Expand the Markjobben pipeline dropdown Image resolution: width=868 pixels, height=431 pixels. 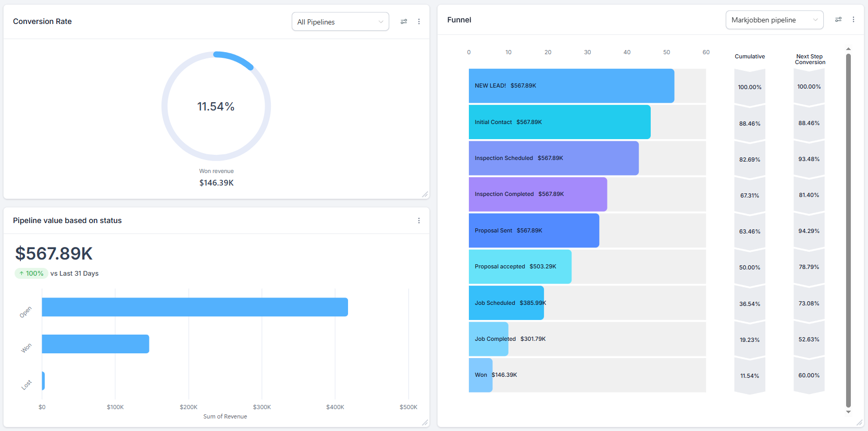(x=774, y=20)
